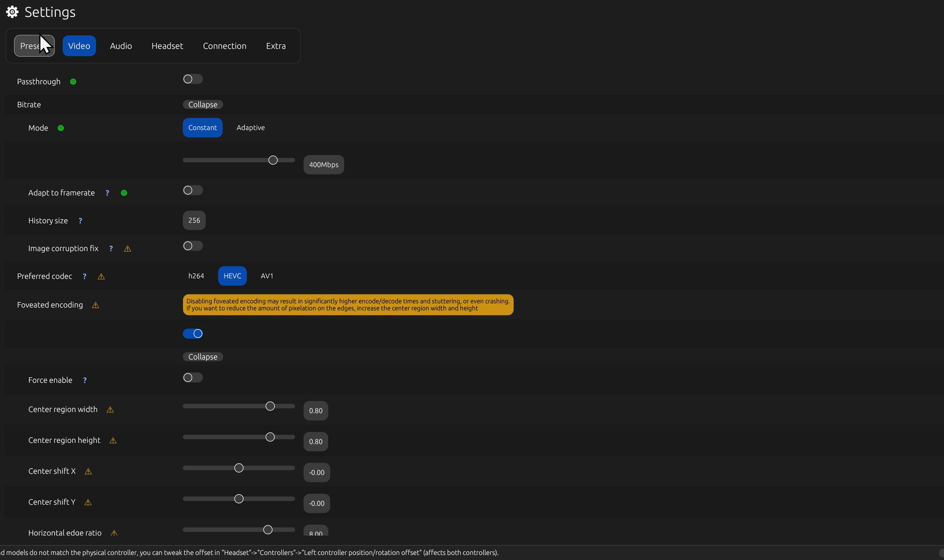Click warning icon next to Image corruption fix
Image resolution: width=944 pixels, height=560 pixels.
tap(127, 249)
